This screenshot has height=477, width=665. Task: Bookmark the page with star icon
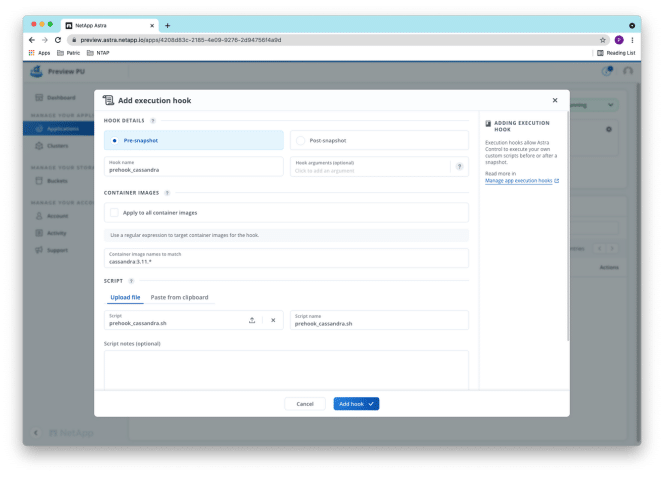pyautogui.click(x=602, y=40)
